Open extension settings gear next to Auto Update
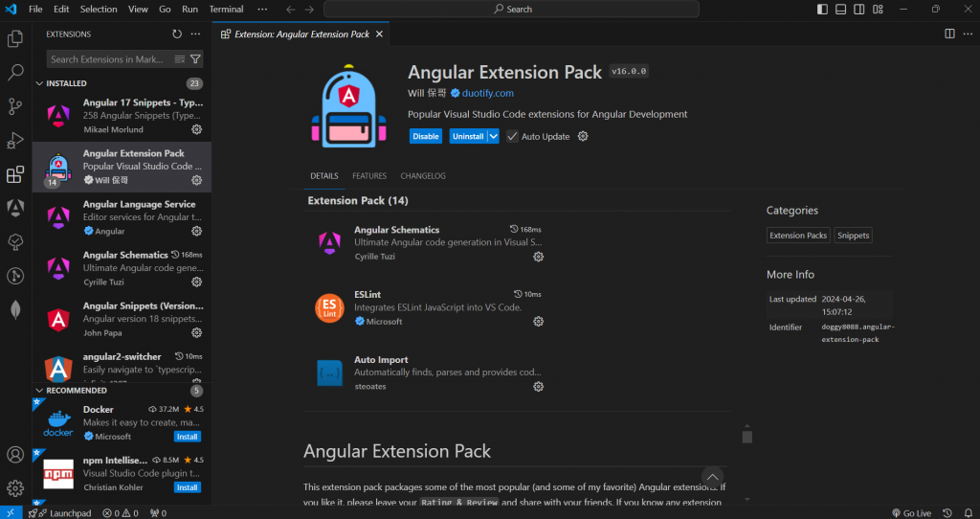The width and height of the screenshot is (980, 519). (x=583, y=136)
